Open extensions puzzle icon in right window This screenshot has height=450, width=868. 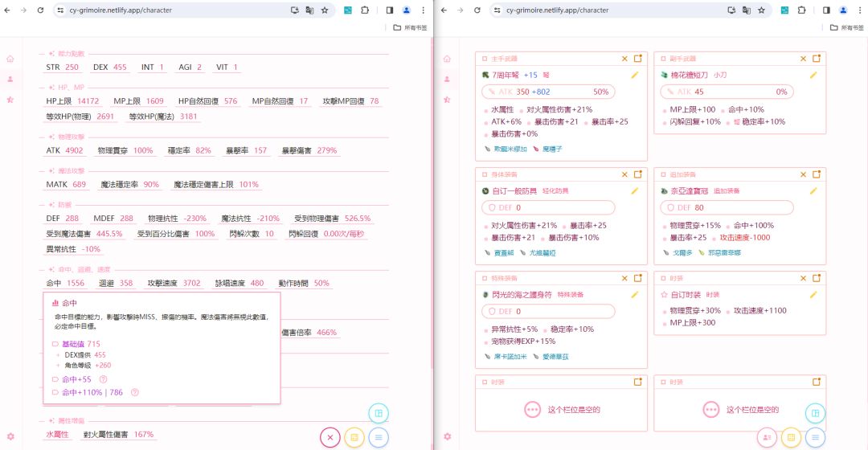(x=801, y=10)
